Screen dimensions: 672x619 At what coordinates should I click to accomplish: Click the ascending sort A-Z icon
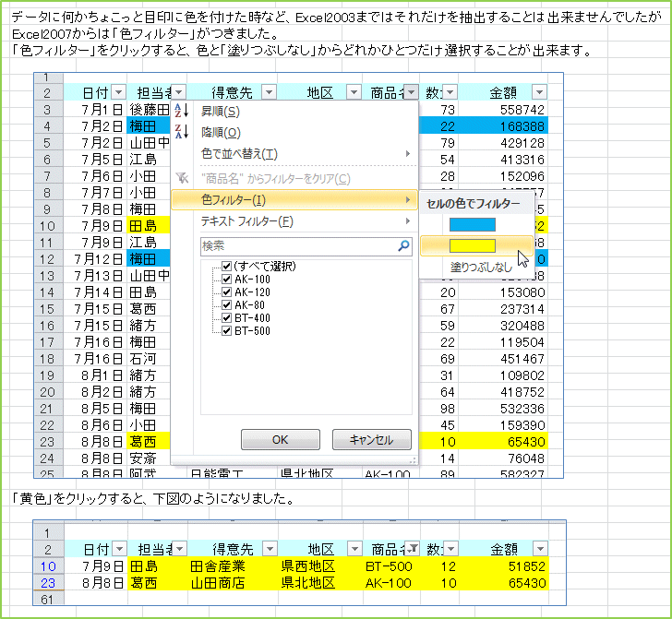click(x=182, y=111)
